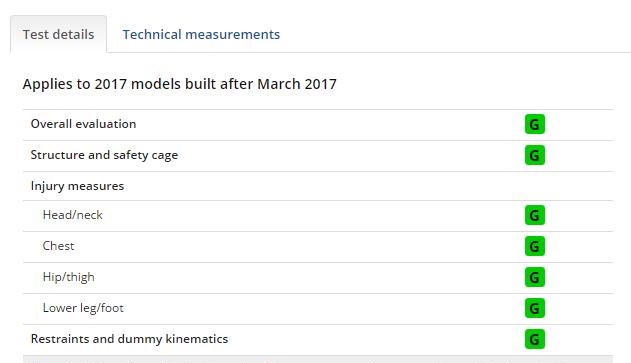631x363 pixels.
Task: Switch to the Technical measurements tab
Action: pyautogui.click(x=201, y=34)
